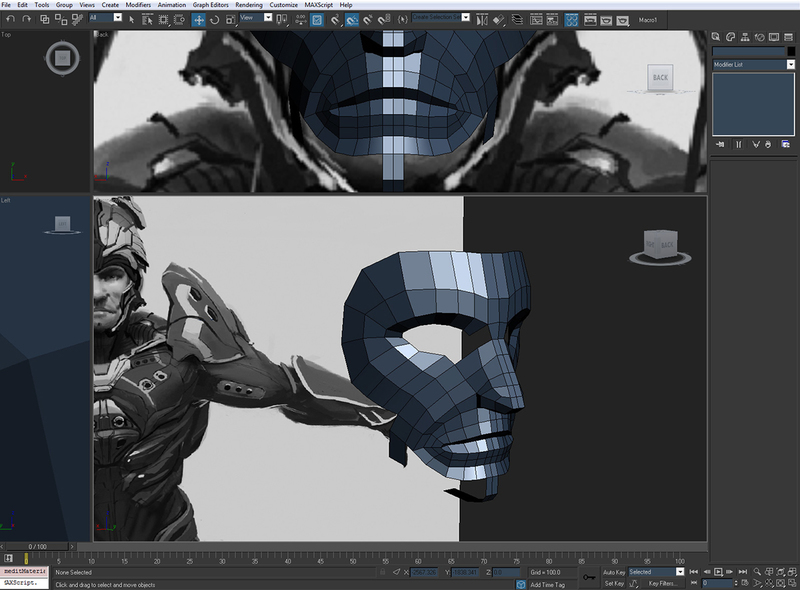The width and height of the screenshot is (800, 590).
Task: Toggle the Angle Snap button
Action: (352, 19)
